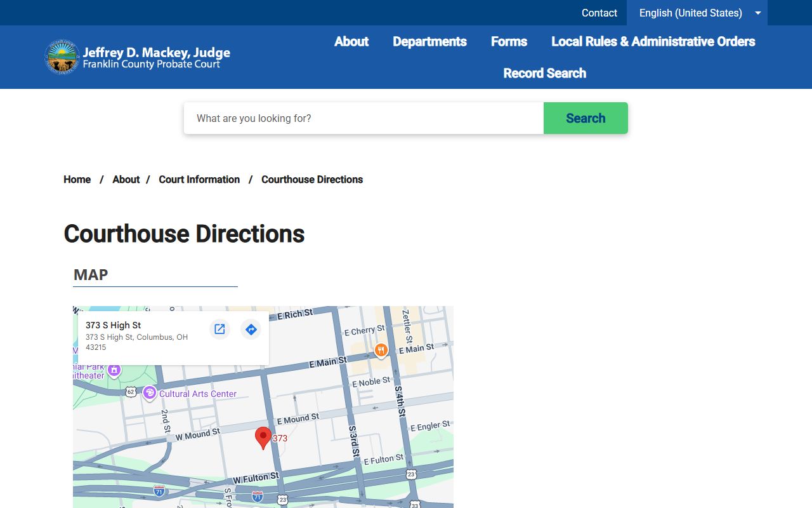This screenshot has height=508, width=812.
Task: Open the Record Search menu item
Action: pos(544,73)
